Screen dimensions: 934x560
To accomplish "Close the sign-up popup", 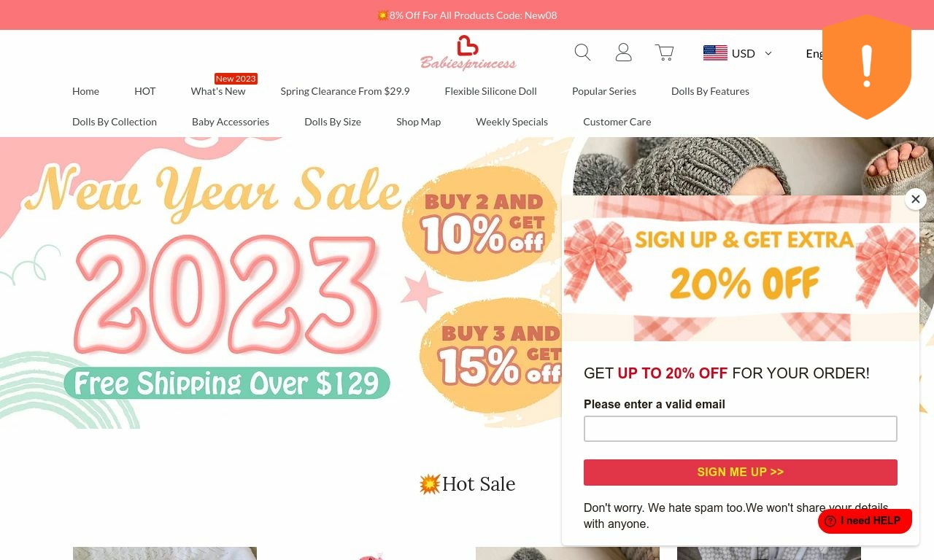I will click(x=916, y=199).
